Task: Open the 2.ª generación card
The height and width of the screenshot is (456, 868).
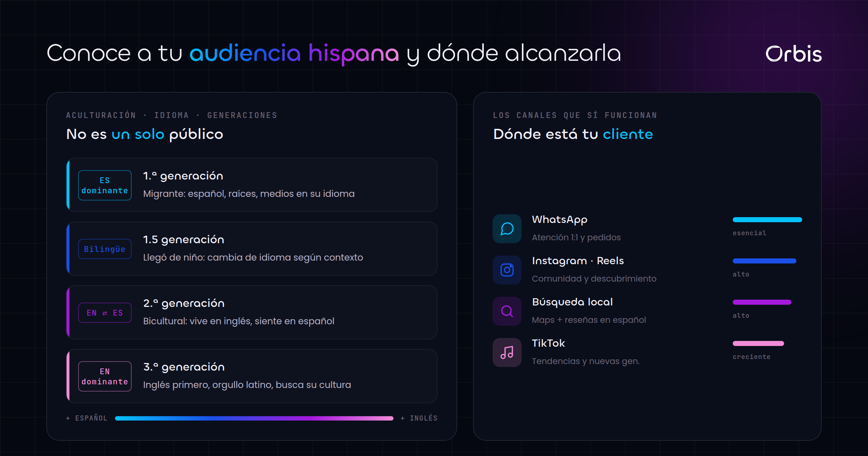Action: click(252, 312)
